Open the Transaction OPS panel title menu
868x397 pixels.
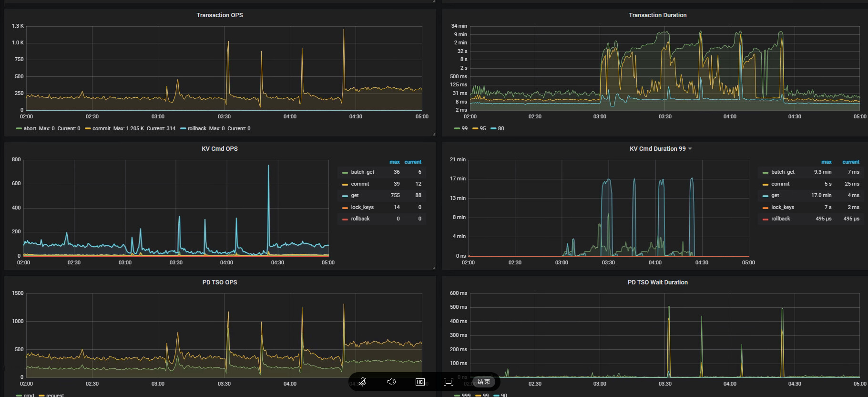219,15
